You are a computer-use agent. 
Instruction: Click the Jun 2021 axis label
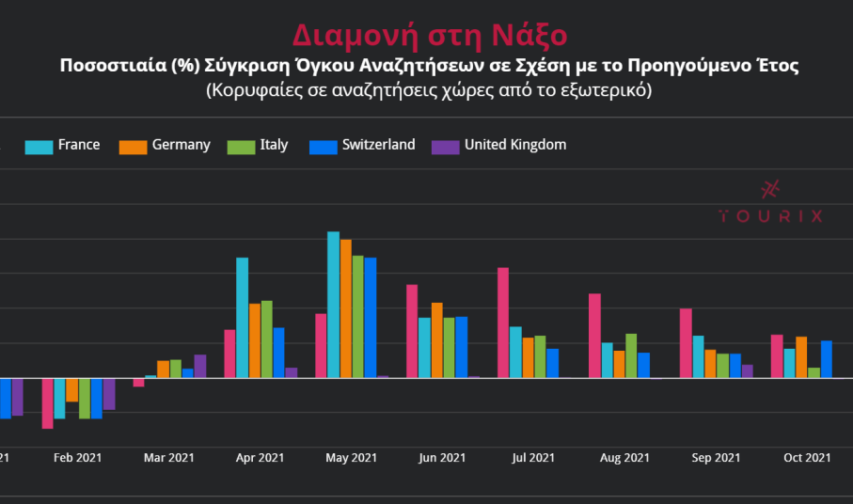[442, 458]
